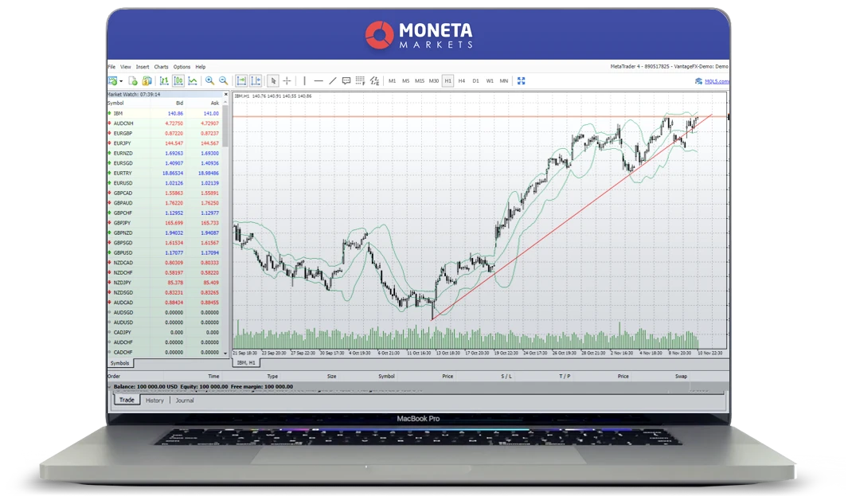Click the text label comment icon
The image size is (852, 504).
(346, 80)
